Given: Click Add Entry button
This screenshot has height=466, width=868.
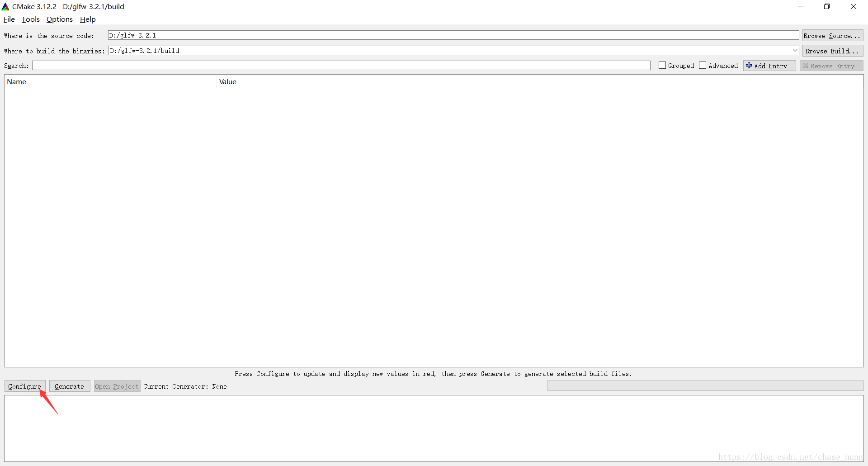Looking at the screenshot, I should tap(769, 66).
